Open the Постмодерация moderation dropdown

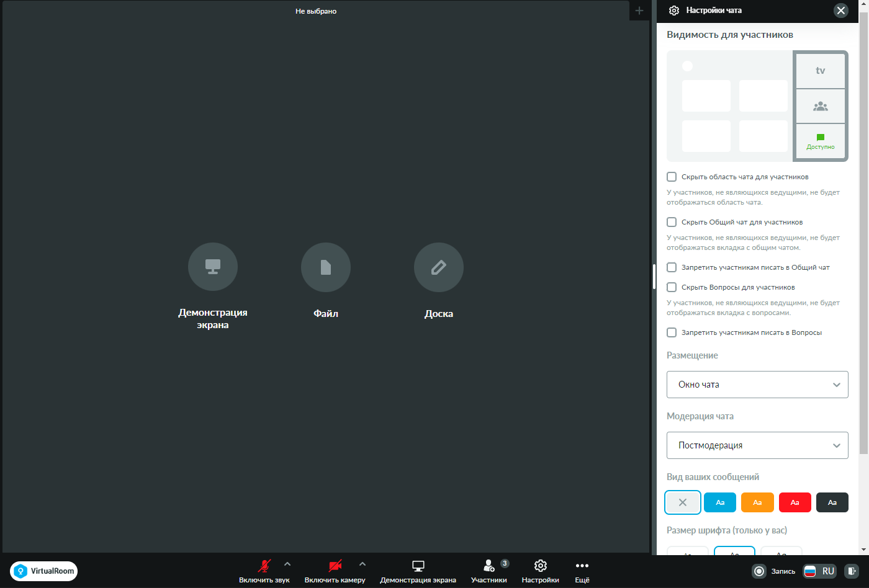757,445
